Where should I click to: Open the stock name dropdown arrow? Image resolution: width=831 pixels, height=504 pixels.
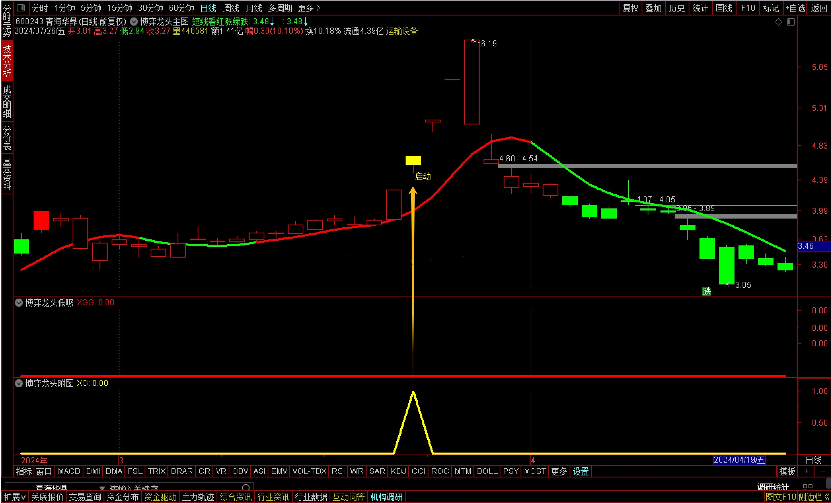pyautogui.click(x=102, y=488)
